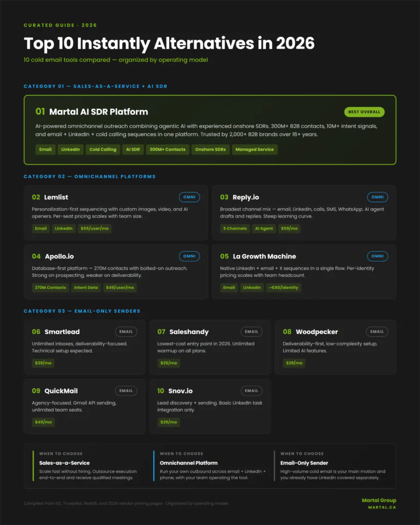
Task: Click the OMNI badge on Reply.io card
Action: click(377, 197)
